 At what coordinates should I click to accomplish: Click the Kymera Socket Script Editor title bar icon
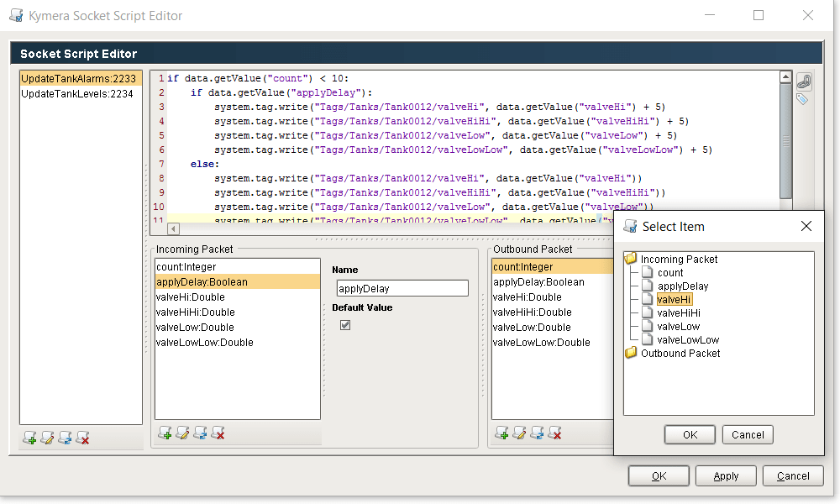coord(17,15)
